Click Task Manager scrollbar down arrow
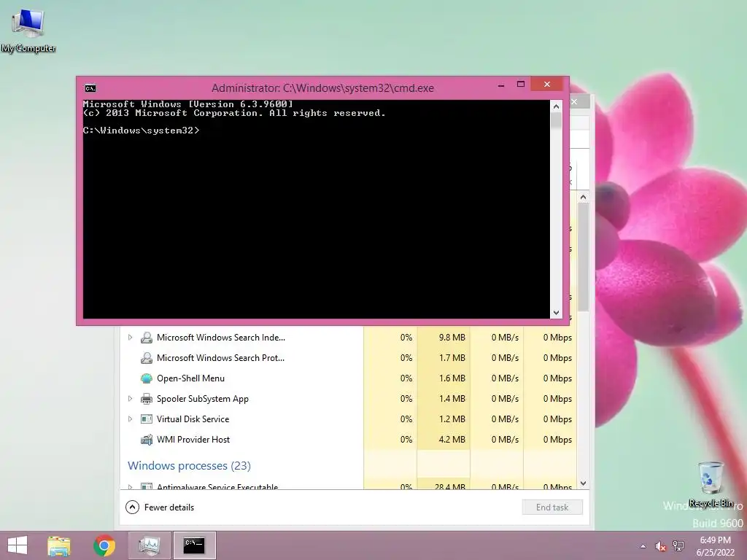 pyautogui.click(x=584, y=483)
